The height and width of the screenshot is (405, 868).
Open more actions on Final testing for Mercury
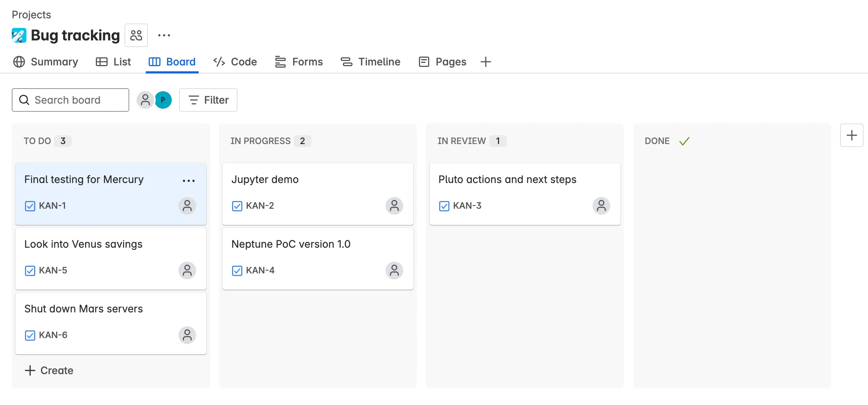pyautogui.click(x=189, y=181)
